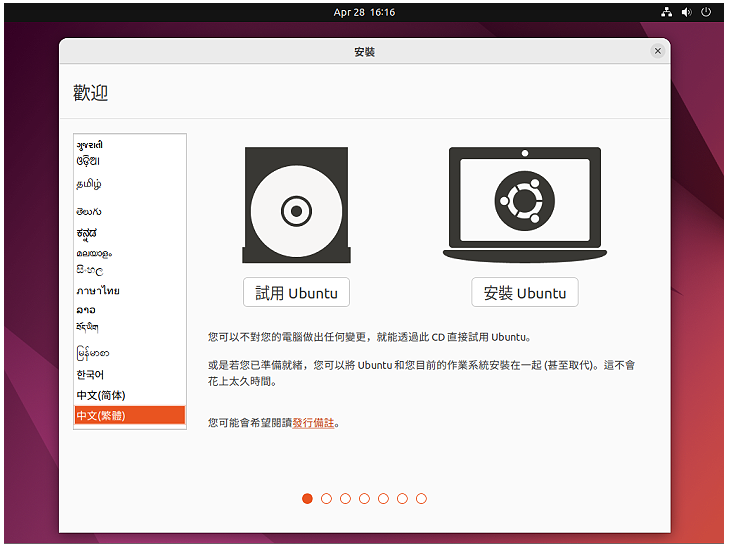The image size is (735, 558).
Task: Select Telugu తెలుగు language entry
Action: click(x=130, y=211)
